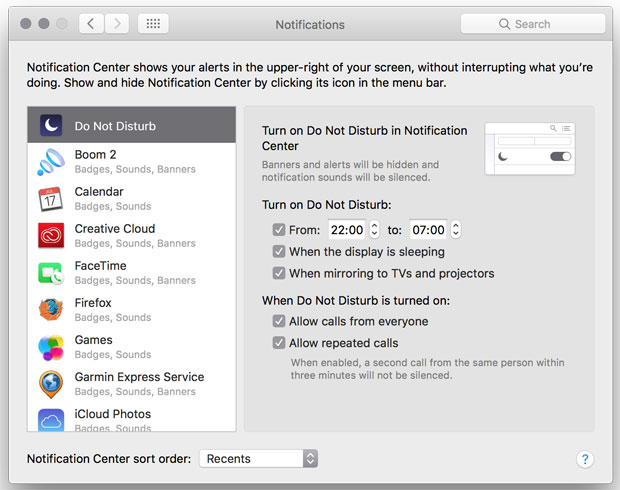Click the to time field 07:00
The height and width of the screenshot is (490, 620).
(x=428, y=229)
